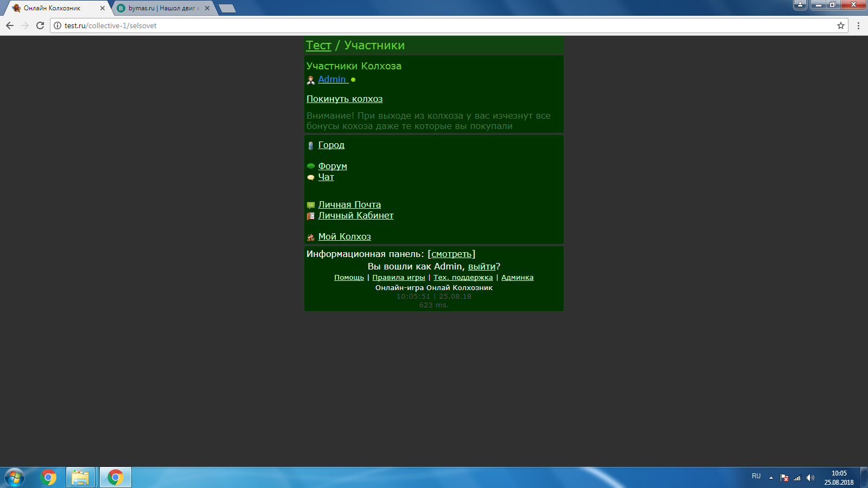Image resolution: width=868 pixels, height=488 pixels.
Task: Switch to the bymas.ru tab
Action: (x=162, y=8)
